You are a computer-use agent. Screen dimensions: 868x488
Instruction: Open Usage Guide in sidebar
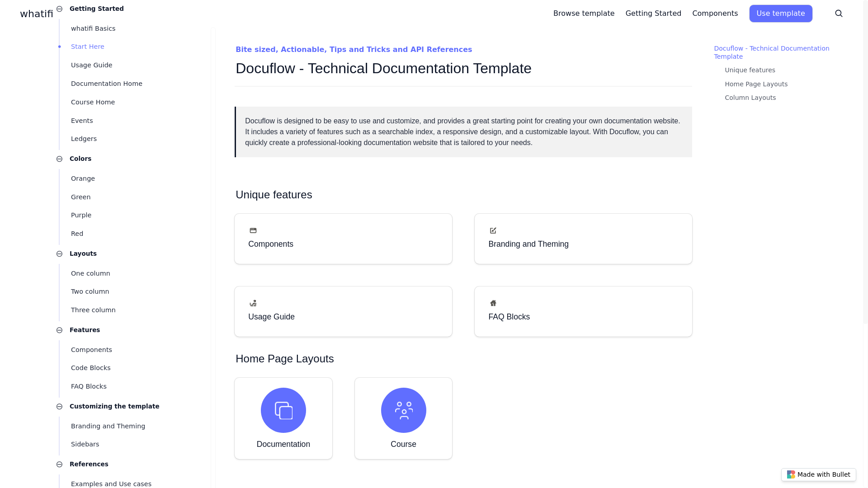(x=92, y=65)
